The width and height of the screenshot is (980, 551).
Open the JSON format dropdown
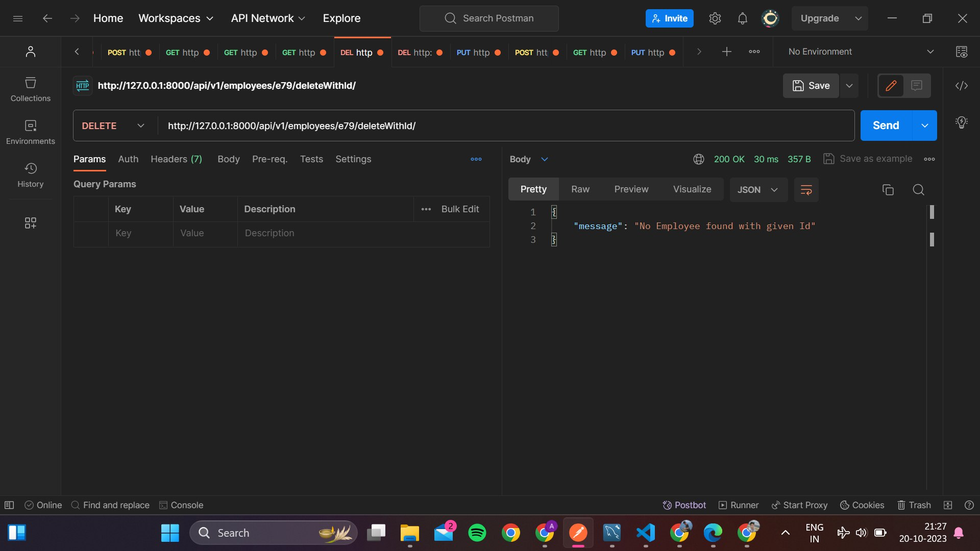point(757,189)
